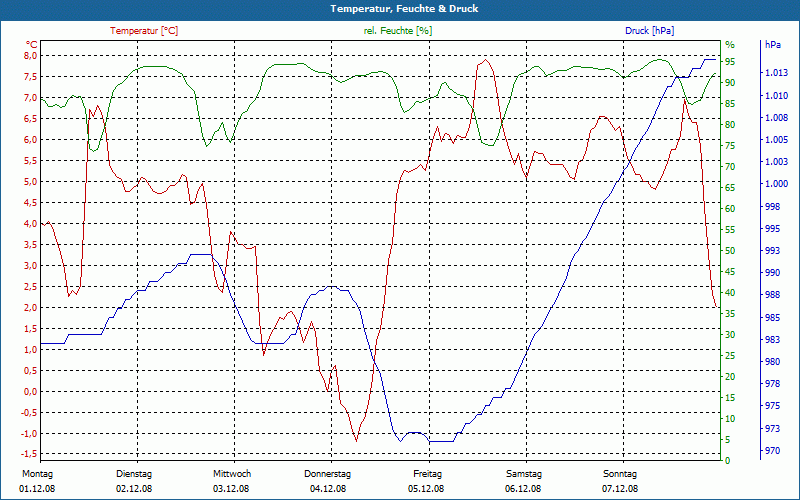The height and width of the screenshot is (500, 800).
Task: Click the '-0,5' temperature axis value
Action: click(x=30, y=412)
